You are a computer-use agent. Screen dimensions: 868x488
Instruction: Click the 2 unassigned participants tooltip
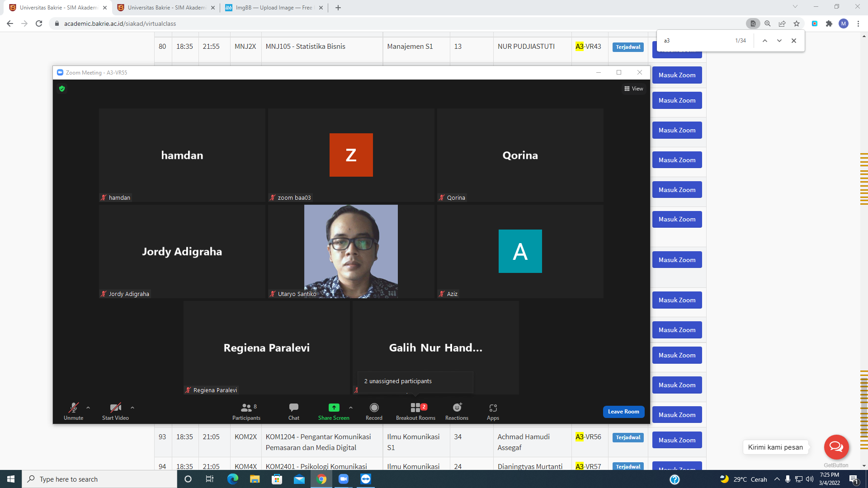coord(415,381)
